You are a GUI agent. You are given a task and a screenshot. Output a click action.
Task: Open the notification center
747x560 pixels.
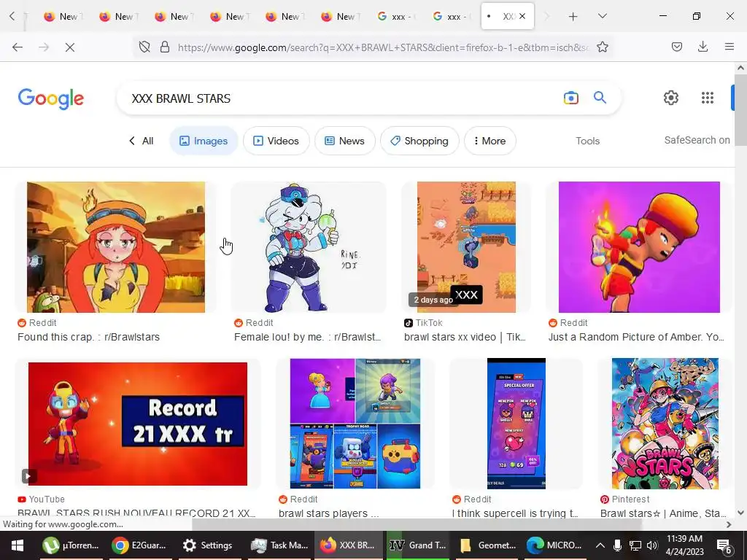724,545
